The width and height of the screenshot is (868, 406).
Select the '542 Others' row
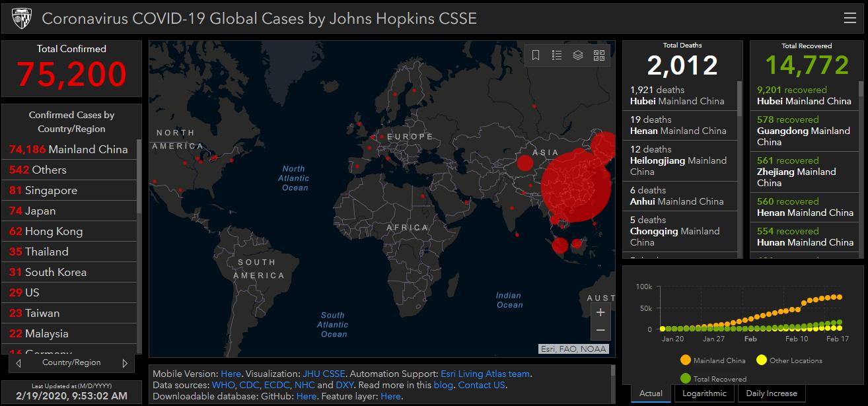[69, 170]
